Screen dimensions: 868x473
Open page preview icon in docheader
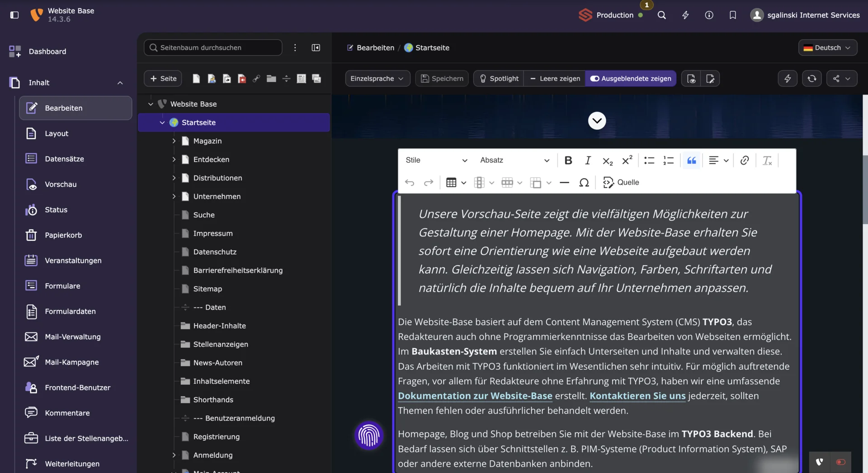[x=691, y=78]
